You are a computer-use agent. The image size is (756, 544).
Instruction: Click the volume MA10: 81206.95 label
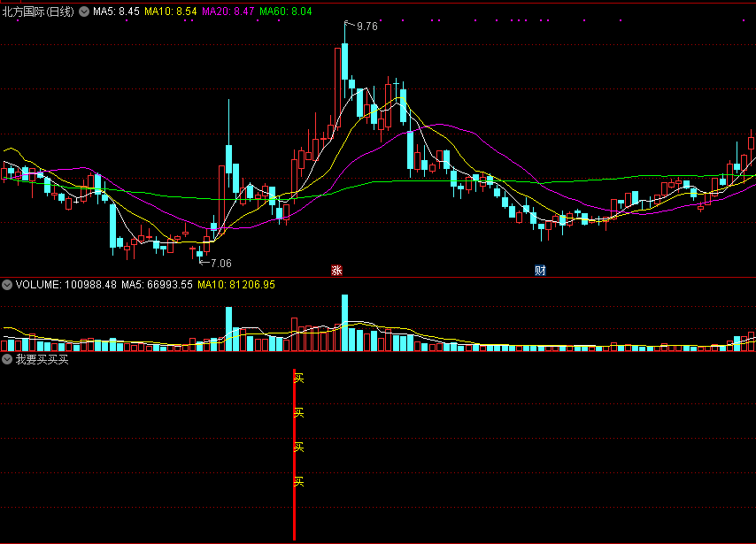point(236,285)
